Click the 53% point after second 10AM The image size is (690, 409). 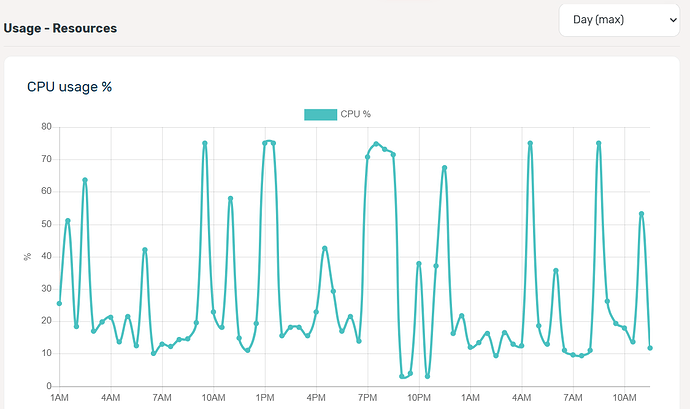tap(641, 214)
